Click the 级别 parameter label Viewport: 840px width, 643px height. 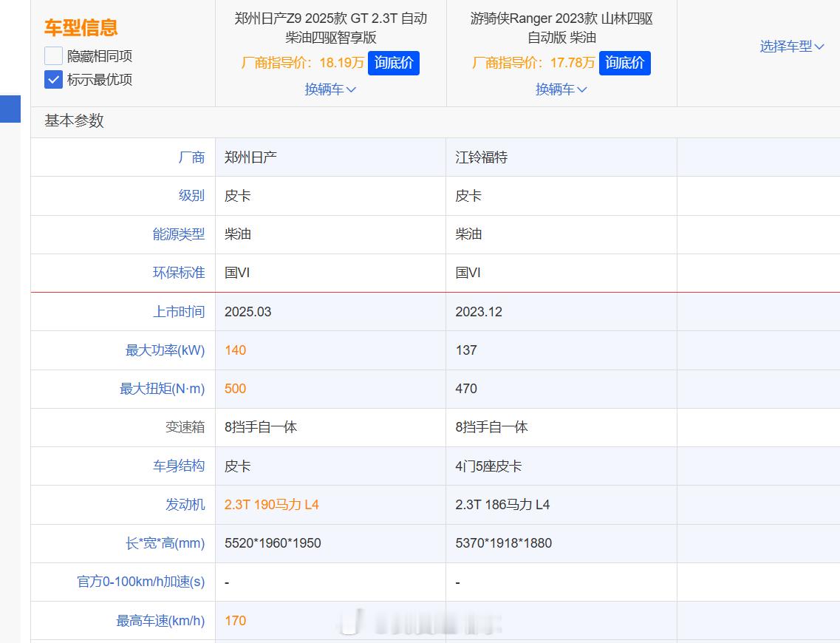coord(192,196)
